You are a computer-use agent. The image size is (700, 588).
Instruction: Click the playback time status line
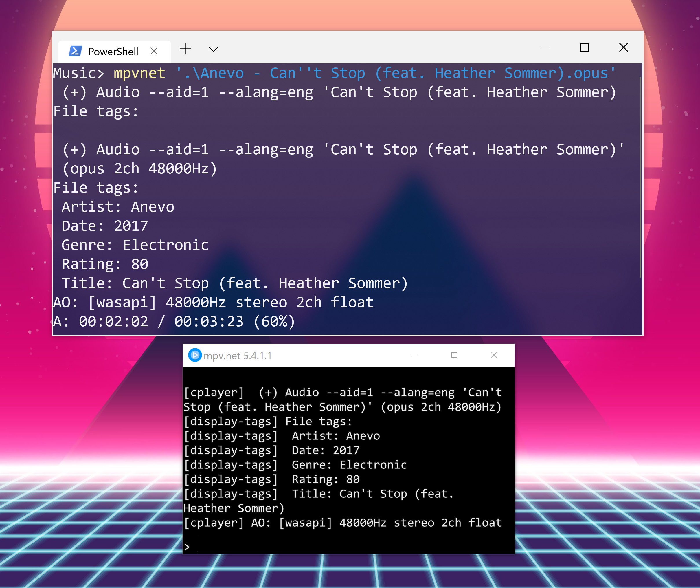click(x=174, y=322)
